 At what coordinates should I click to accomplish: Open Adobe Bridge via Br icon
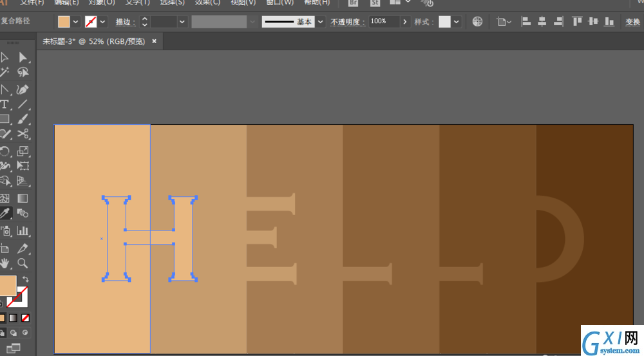[353, 3]
